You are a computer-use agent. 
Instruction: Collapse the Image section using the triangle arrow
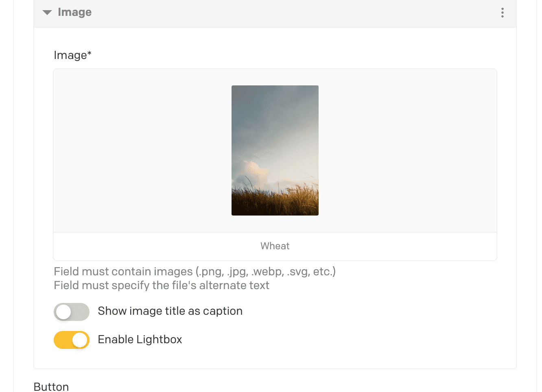click(47, 13)
